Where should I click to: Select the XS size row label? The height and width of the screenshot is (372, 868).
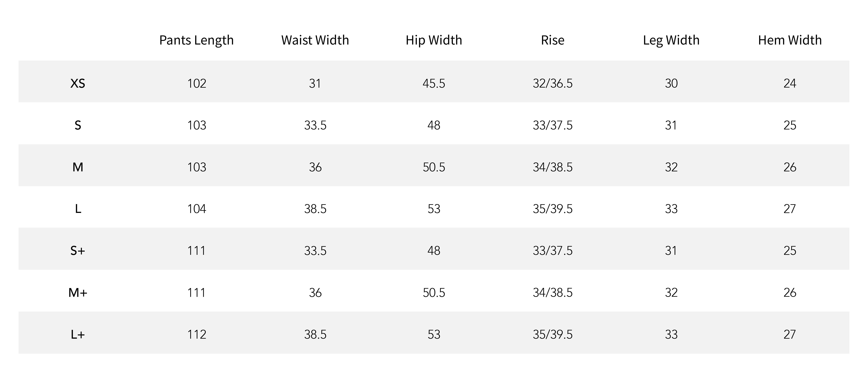click(x=78, y=83)
